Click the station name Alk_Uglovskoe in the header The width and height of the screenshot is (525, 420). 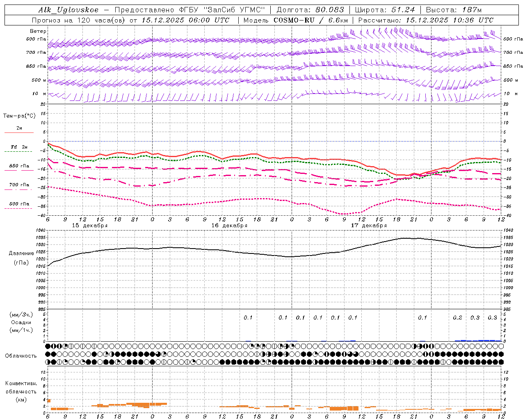click(x=68, y=10)
